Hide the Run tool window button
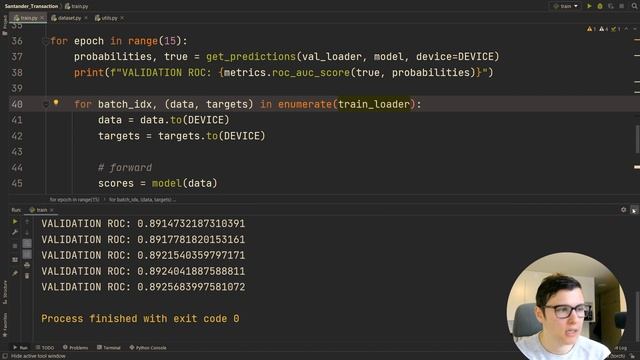The image size is (640, 360). [x=634, y=210]
